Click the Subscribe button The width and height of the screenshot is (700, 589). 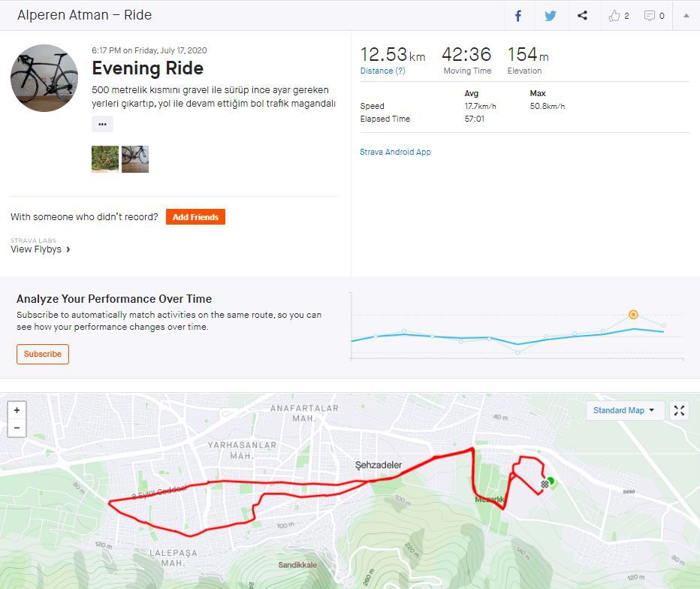pos(43,354)
